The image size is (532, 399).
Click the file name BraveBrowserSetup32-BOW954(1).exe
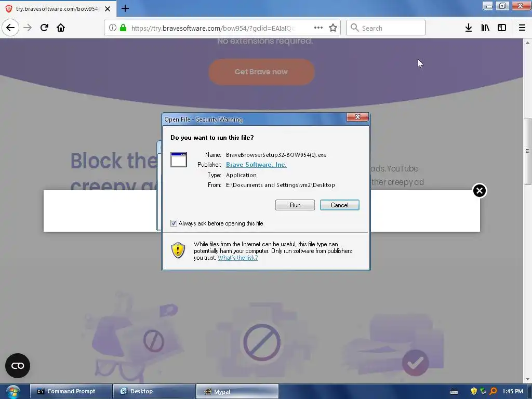coord(276,155)
